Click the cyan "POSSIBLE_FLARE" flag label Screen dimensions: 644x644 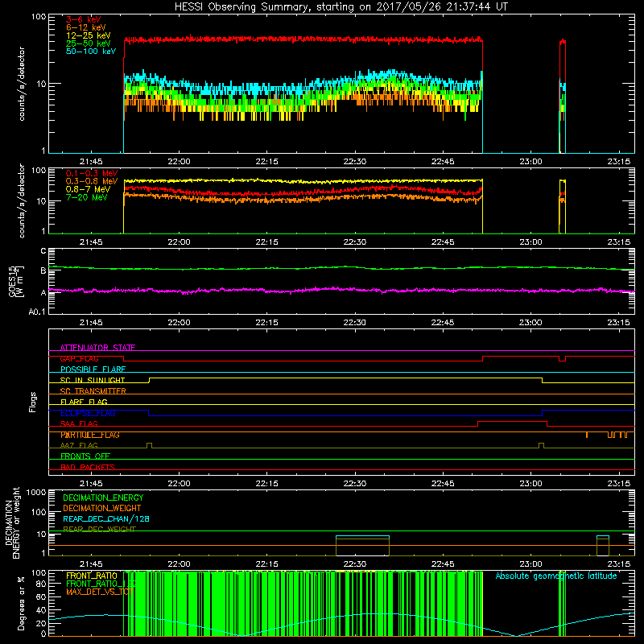93,369
